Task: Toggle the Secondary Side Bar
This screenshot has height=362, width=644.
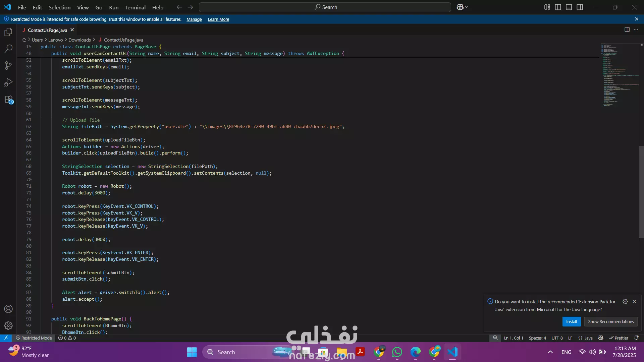Action: pyautogui.click(x=580, y=7)
